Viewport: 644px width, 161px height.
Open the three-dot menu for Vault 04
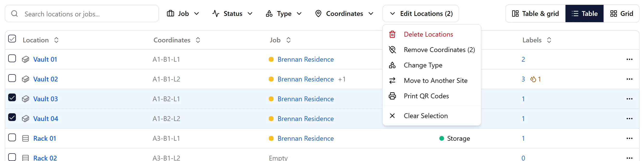pyautogui.click(x=629, y=119)
